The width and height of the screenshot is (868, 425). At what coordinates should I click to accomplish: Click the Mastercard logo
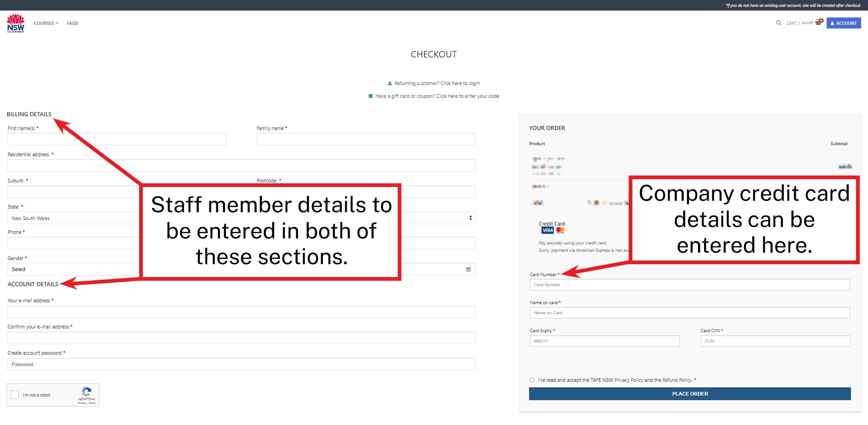560,230
